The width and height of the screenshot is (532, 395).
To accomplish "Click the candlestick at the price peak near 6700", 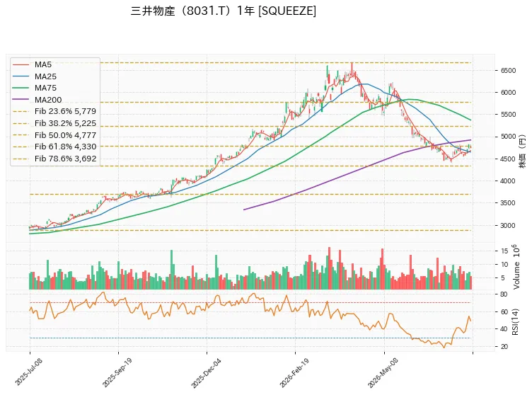I will coord(352,69).
